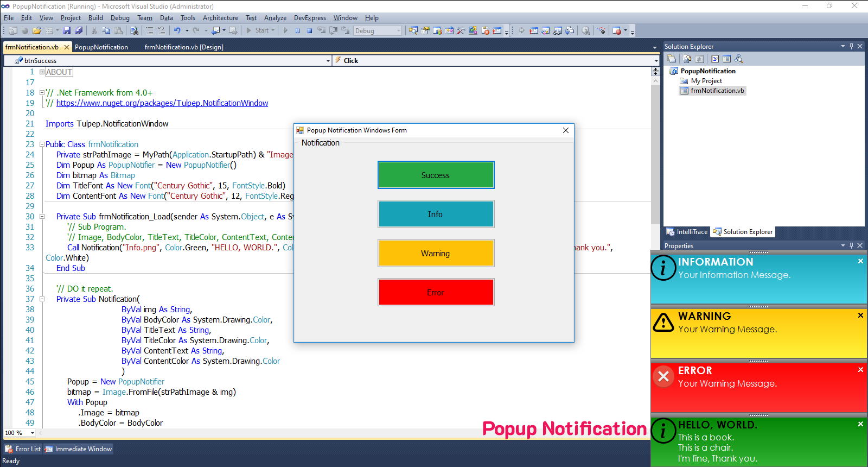Click the Paste toolbar icon
The image size is (868, 467).
point(118,30)
